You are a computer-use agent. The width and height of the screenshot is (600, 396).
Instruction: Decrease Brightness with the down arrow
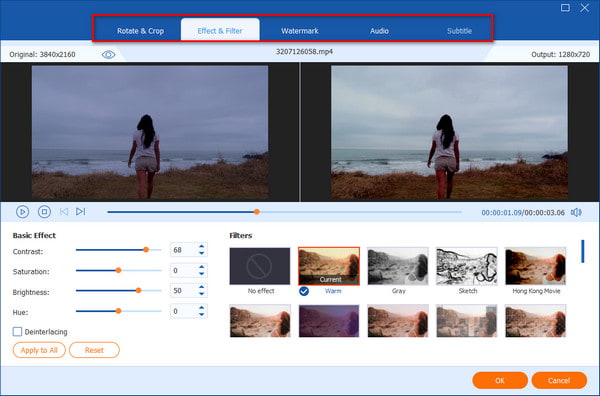(201, 294)
